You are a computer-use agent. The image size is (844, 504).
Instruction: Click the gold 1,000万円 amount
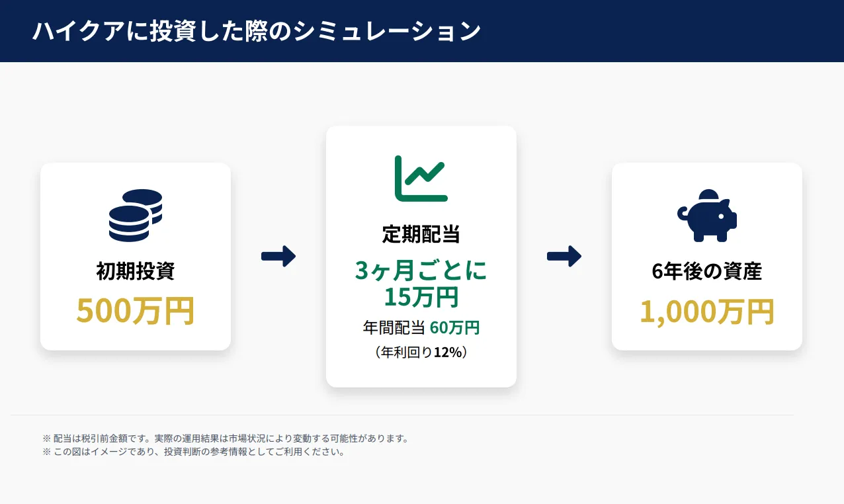coord(706,311)
